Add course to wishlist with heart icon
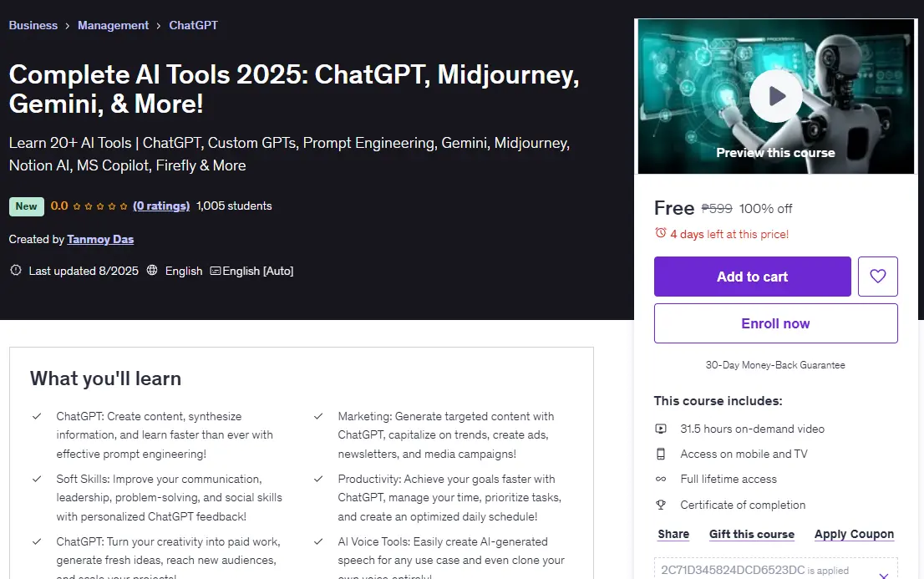This screenshot has width=924, height=579. (877, 276)
